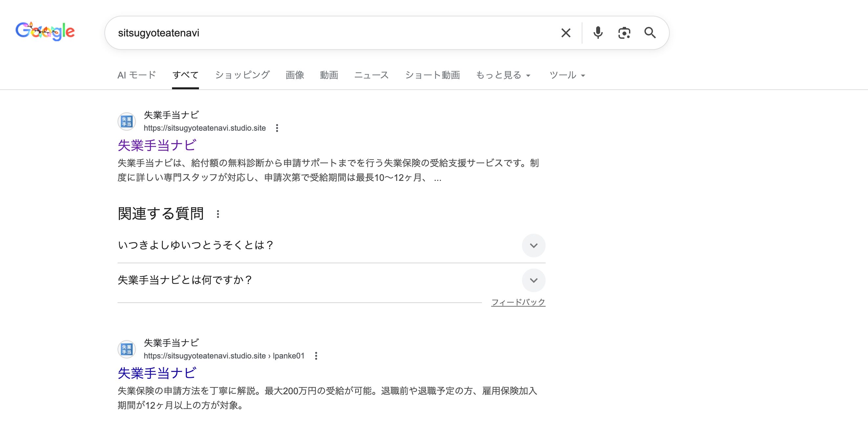868x432 pixels.
Task: Click the 関連する質問 heading
Action: [161, 214]
